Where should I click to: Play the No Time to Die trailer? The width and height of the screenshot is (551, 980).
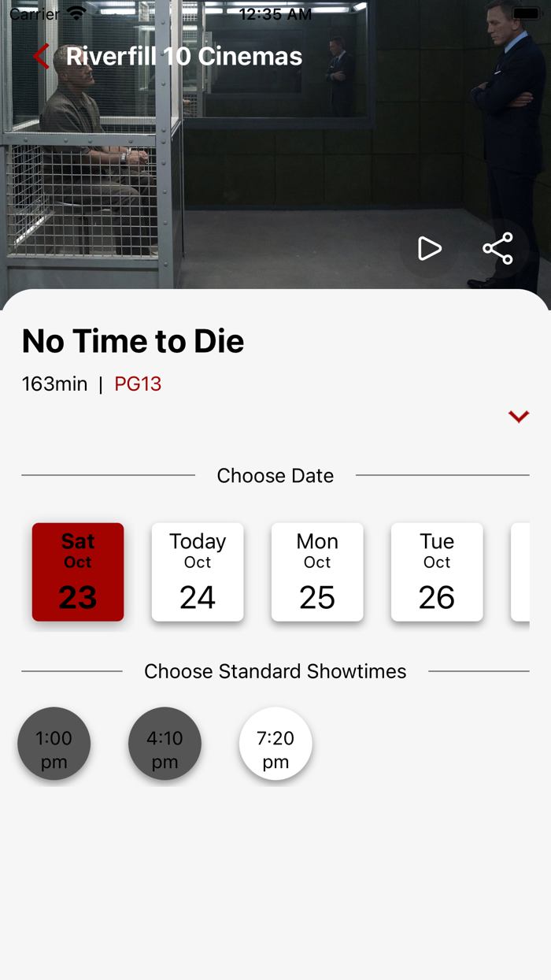coord(429,249)
